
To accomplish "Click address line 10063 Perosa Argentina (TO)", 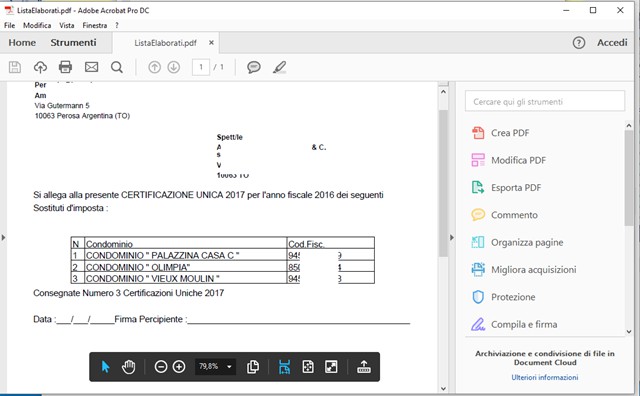I will (82, 116).
